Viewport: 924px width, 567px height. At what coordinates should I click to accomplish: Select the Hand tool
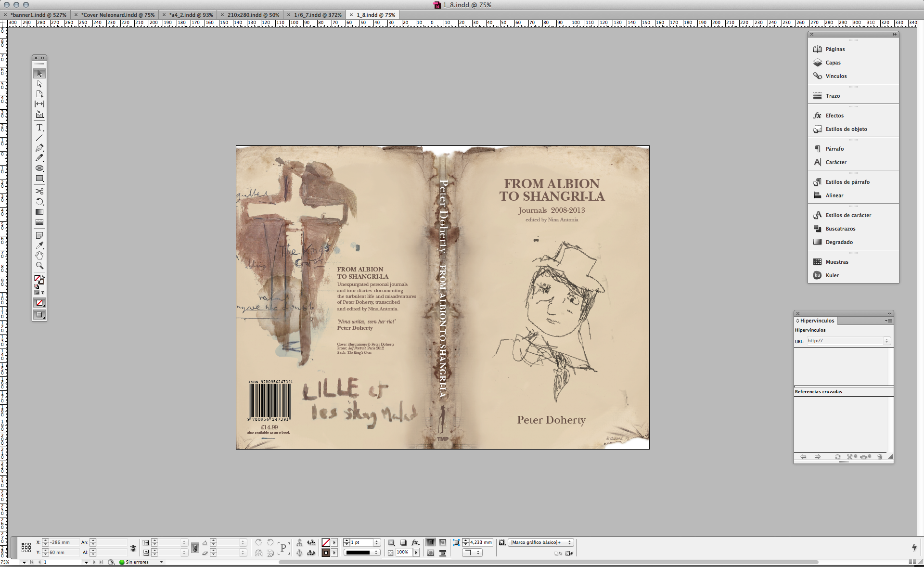point(39,255)
